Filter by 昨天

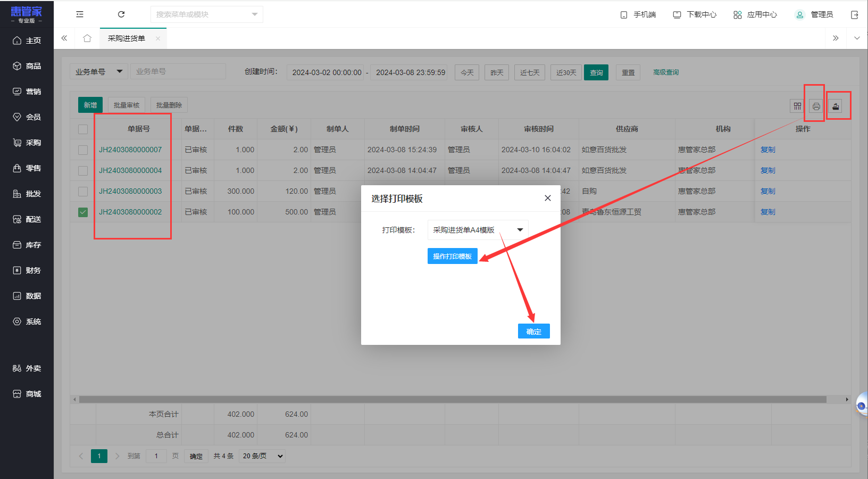point(497,72)
